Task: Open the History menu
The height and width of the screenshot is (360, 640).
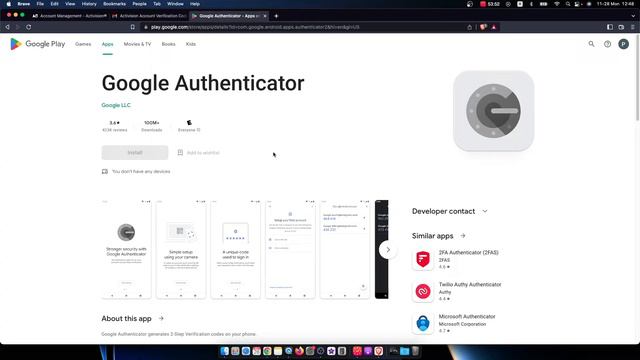Action: point(89,4)
